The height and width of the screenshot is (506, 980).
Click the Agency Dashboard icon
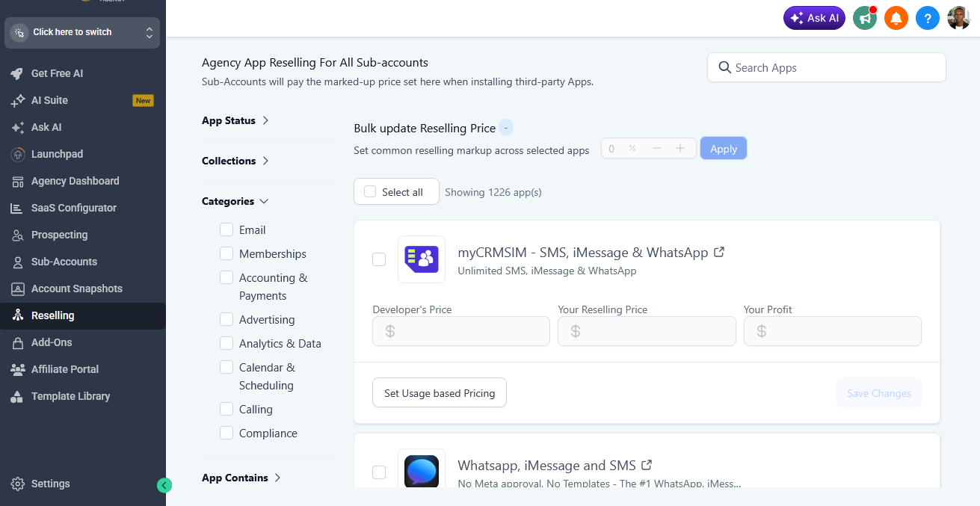(17, 181)
